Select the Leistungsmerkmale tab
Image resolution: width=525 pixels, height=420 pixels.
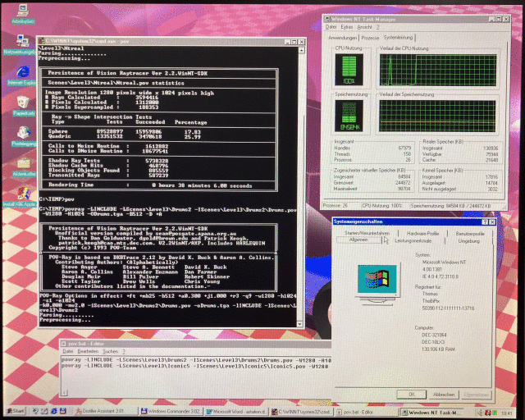click(413, 241)
